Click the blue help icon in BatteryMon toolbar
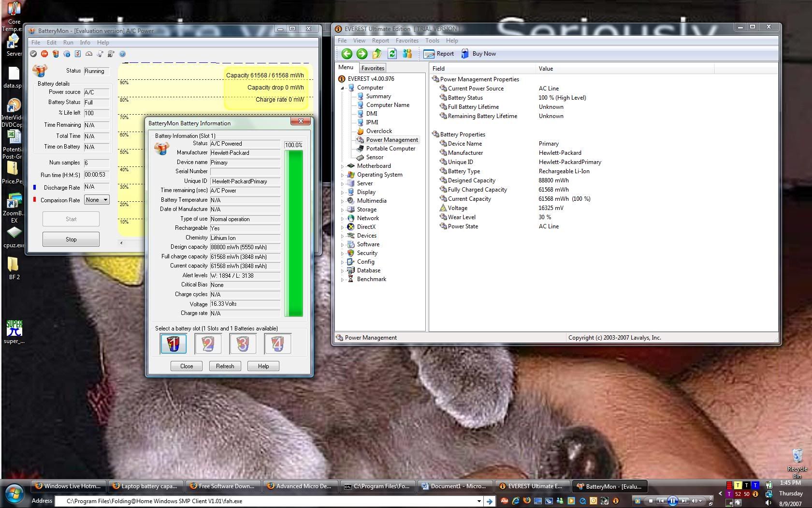812x508 pixels. (122, 54)
